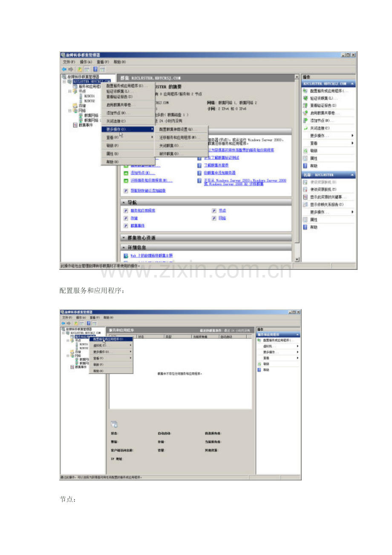Click 显示依赖关系报告 icon under 名称: R2CLUSTER
This screenshot has width=392, height=555.
306,205
